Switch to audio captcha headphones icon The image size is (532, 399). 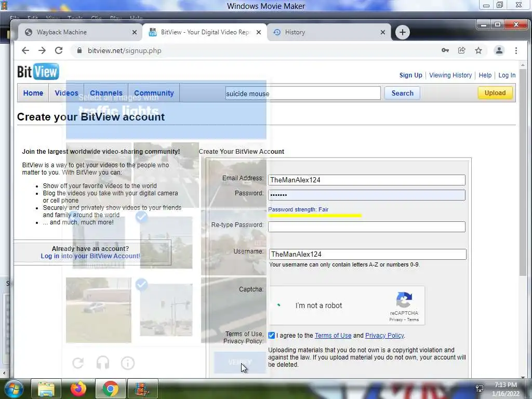[x=103, y=363]
